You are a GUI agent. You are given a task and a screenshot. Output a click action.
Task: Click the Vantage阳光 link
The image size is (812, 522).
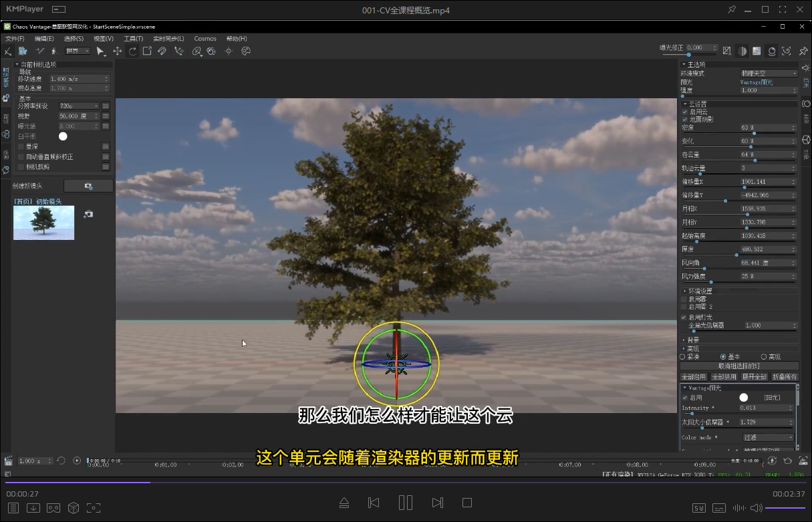pos(757,82)
